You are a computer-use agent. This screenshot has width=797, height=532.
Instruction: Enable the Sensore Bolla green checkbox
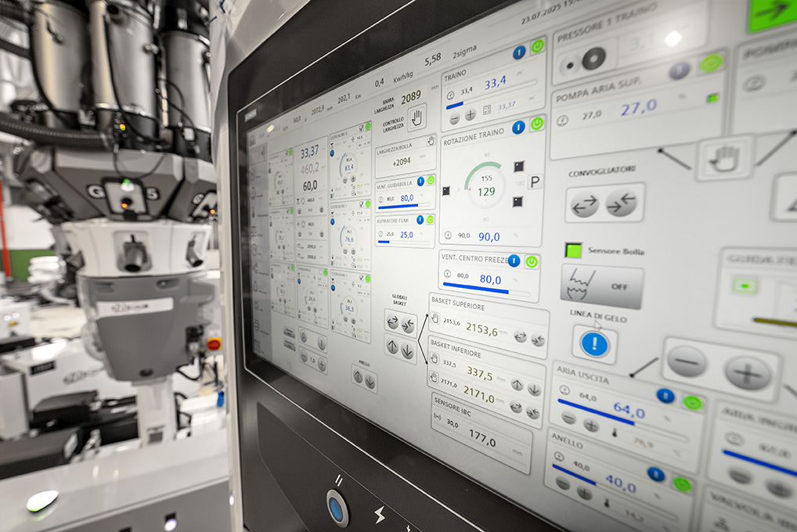(574, 250)
